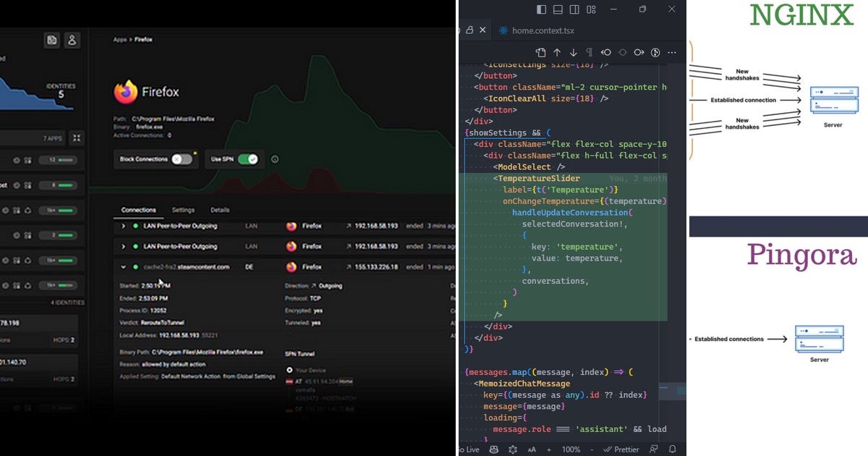Navigate to next commit icon

639,52
